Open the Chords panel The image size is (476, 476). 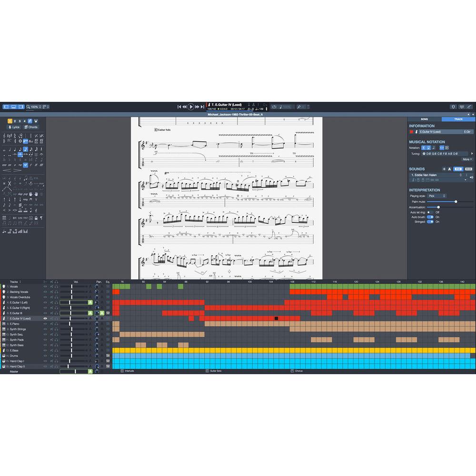click(32, 127)
